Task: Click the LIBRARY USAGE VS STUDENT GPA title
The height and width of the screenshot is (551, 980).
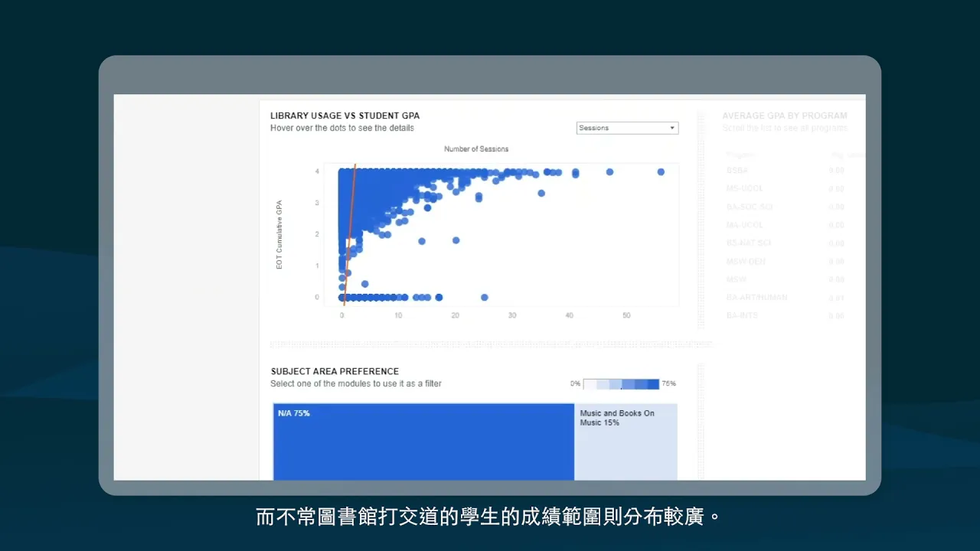Action: tap(345, 116)
